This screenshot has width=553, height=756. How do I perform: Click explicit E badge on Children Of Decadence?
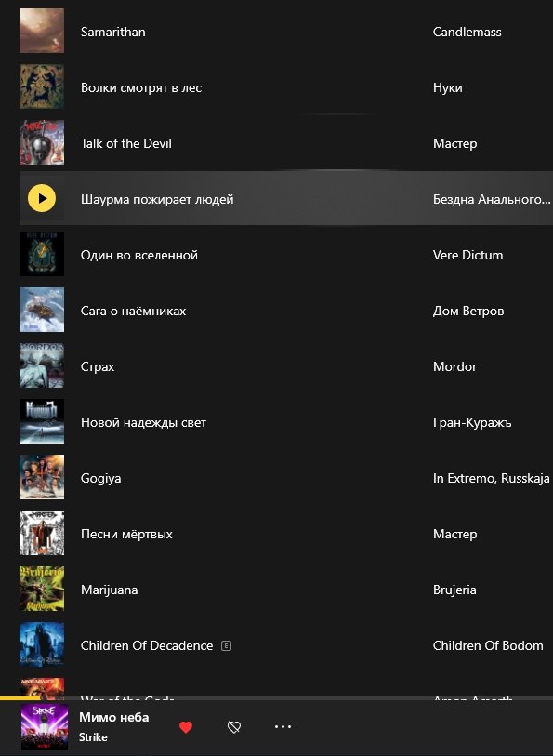(x=226, y=645)
